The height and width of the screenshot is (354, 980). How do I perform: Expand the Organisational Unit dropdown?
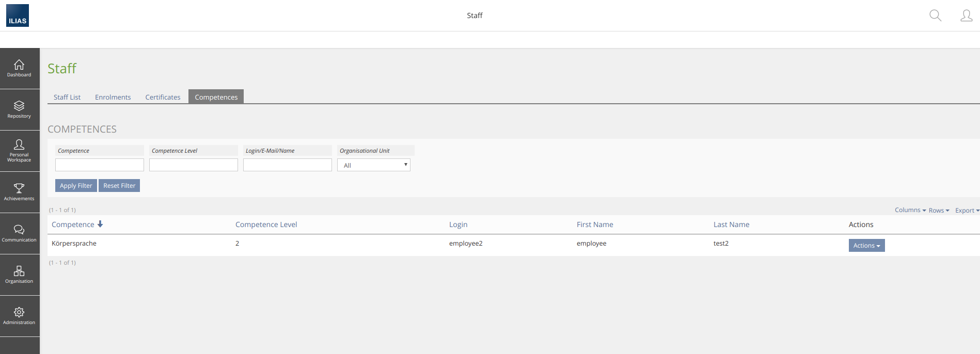point(373,165)
